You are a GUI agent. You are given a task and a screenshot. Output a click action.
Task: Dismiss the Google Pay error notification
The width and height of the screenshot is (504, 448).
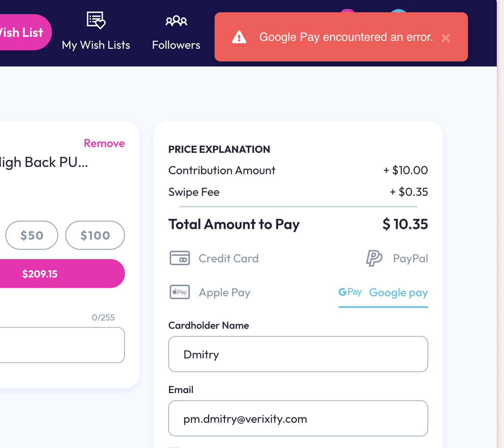pos(446,38)
